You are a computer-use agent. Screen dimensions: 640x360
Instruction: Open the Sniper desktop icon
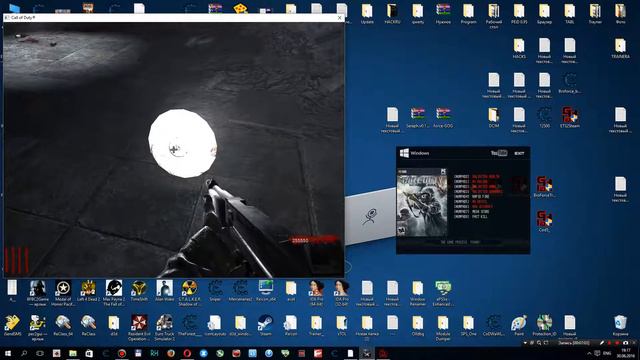(215, 291)
